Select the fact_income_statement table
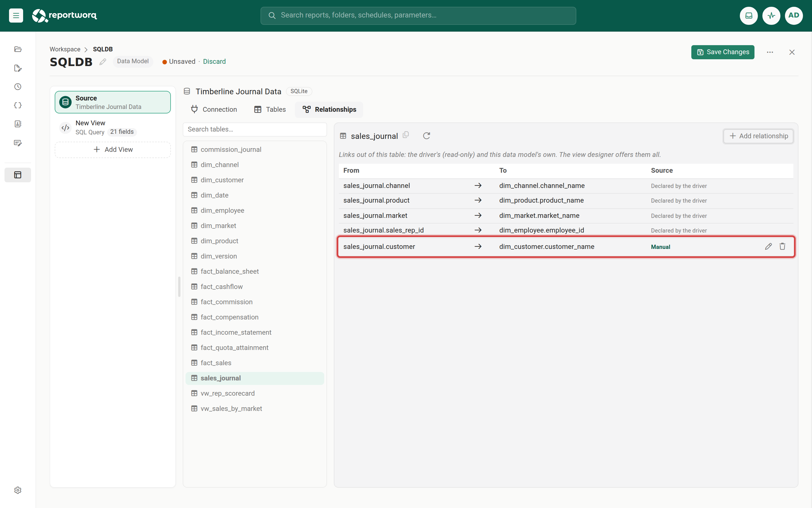Screen dimensions: 812x508 click(255, 332)
